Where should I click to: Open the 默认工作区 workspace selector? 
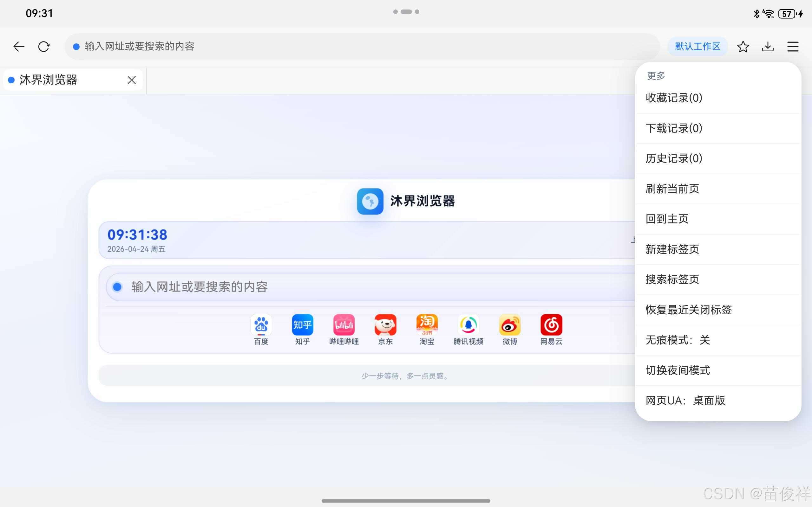click(x=697, y=46)
